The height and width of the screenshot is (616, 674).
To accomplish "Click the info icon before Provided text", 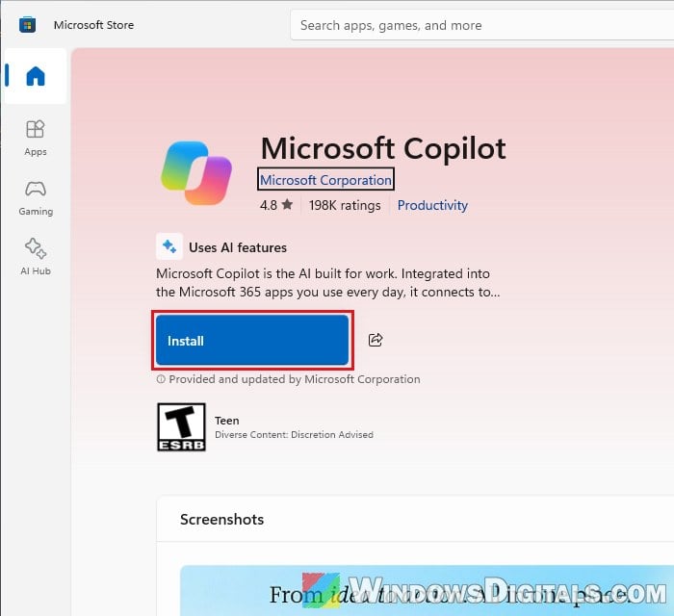I will 161,379.
